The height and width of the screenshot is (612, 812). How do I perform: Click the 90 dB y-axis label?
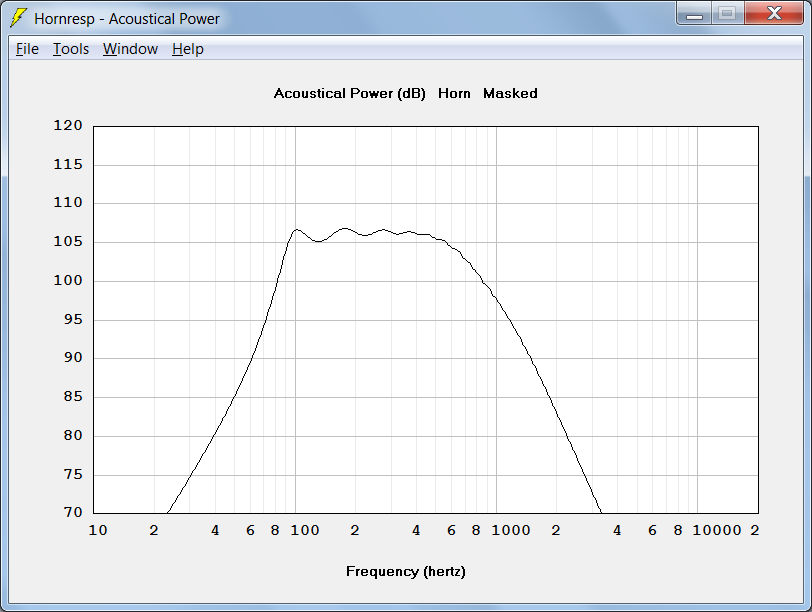73,357
